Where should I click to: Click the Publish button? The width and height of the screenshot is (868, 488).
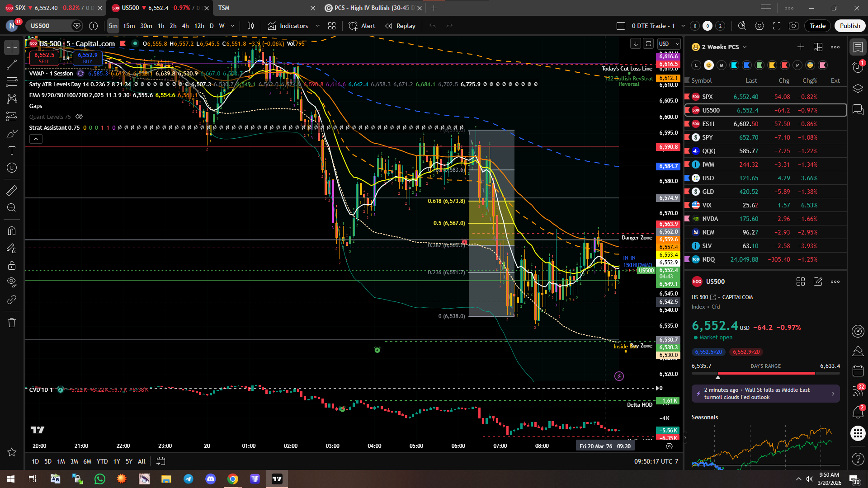850,26
